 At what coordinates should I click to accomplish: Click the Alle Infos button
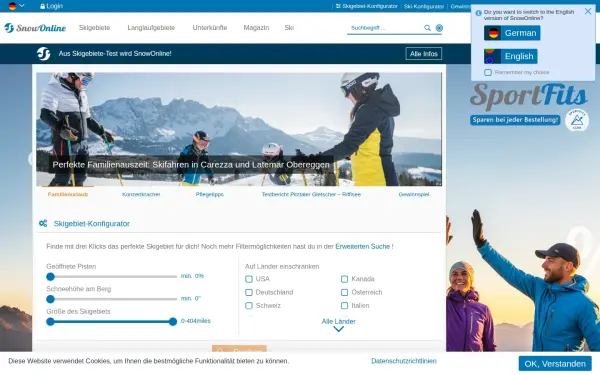pos(424,54)
